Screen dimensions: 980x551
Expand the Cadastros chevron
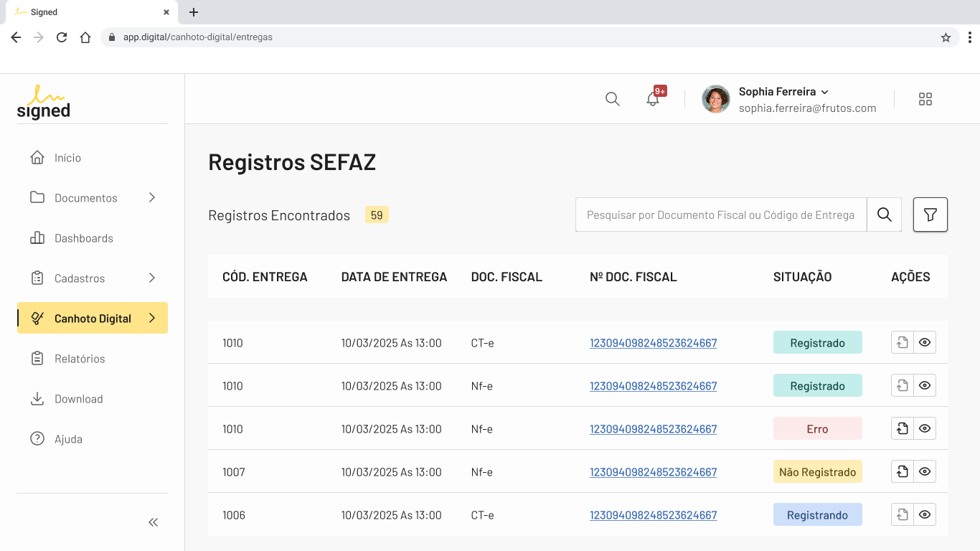click(152, 278)
